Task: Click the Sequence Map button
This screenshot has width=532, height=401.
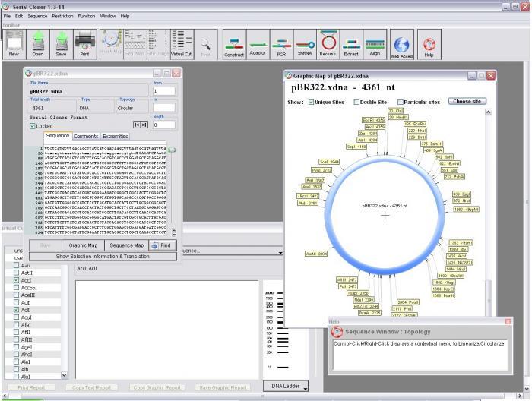Action: click(127, 245)
